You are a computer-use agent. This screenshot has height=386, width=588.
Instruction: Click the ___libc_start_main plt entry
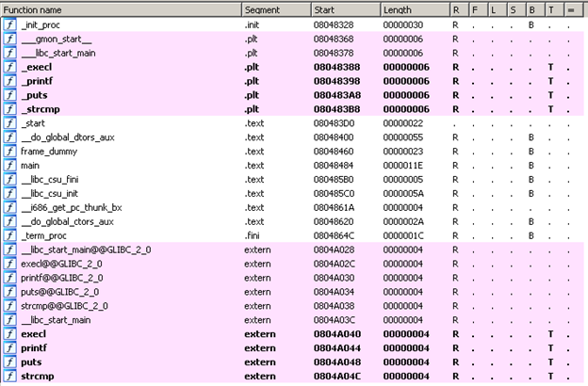[x=58, y=54]
